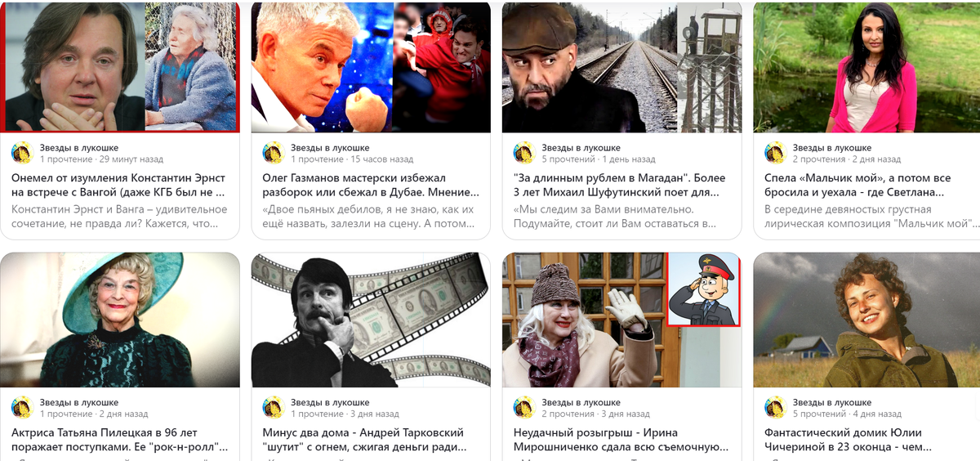
Task: Click film strip with dollars thumbnail
Action: pyautogui.click(x=371, y=320)
